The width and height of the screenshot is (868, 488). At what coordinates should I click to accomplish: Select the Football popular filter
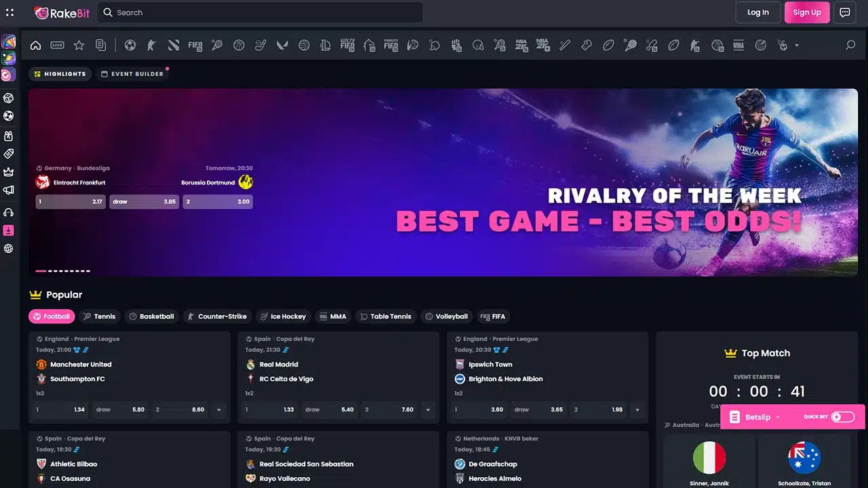tap(52, 317)
